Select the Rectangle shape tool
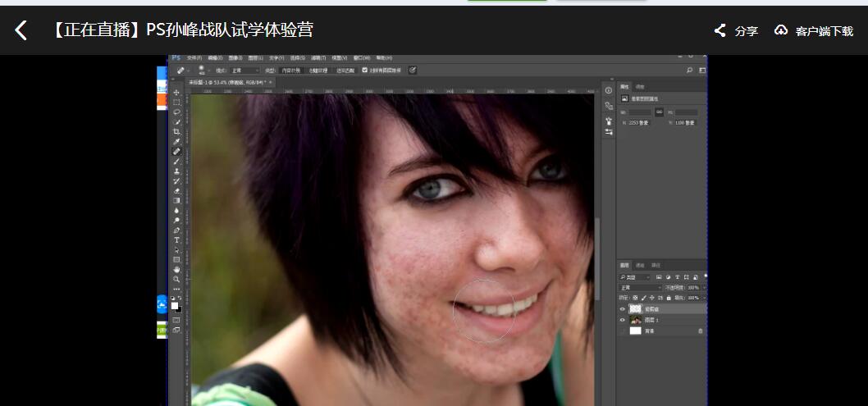 [x=176, y=259]
